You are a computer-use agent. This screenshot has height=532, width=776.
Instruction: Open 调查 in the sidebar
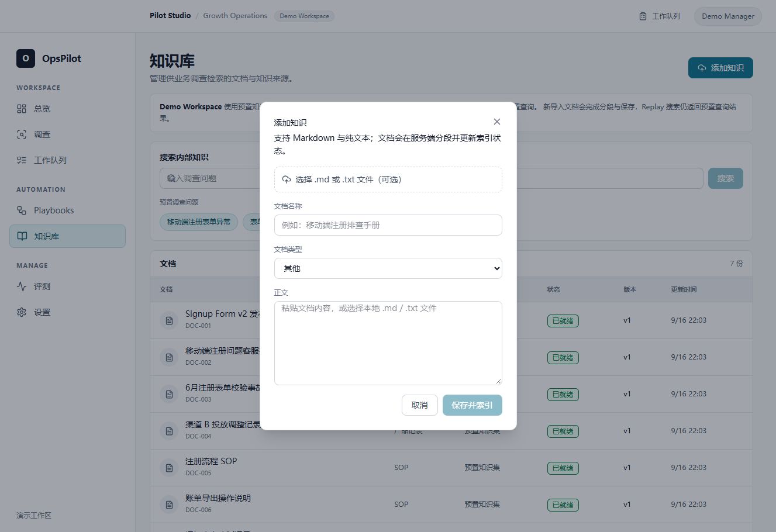tap(67, 134)
